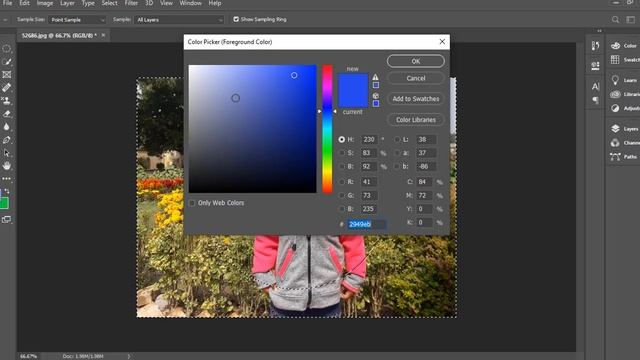Click Add to Swatches button
The width and height of the screenshot is (640, 360).
[x=416, y=99]
